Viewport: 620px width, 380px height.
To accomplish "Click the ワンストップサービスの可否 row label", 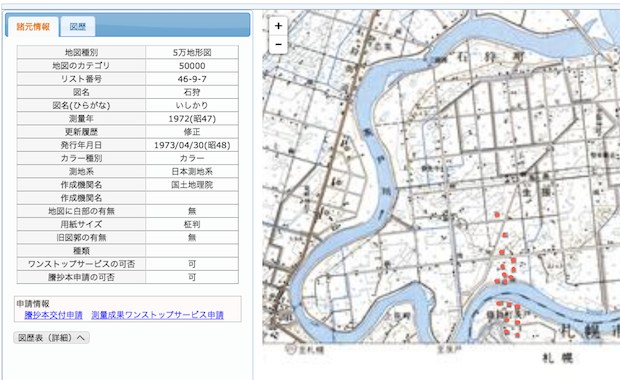I will pyautogui.click(x=81, y=264).
